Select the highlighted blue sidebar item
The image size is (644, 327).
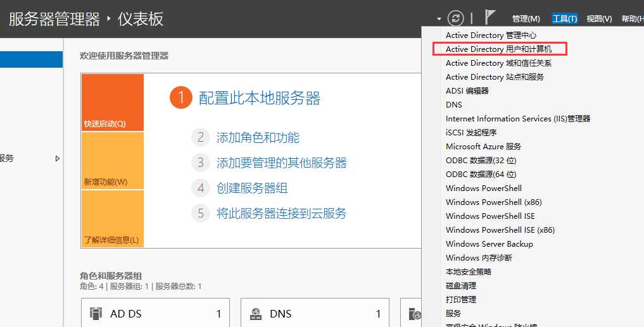click(31, 59)
